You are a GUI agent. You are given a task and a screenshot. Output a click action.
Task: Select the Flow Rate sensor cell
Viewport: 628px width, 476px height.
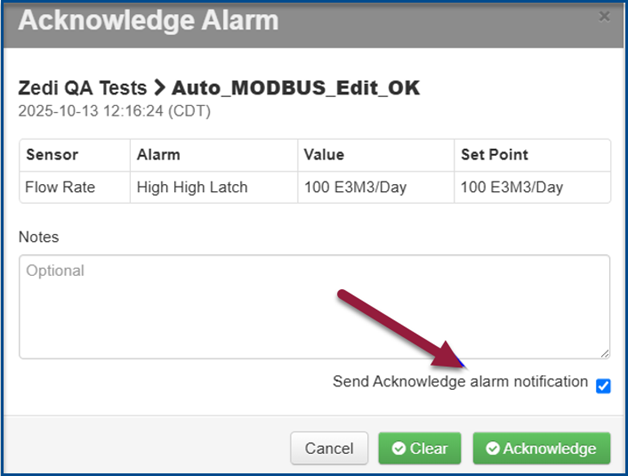coord(60,187)
